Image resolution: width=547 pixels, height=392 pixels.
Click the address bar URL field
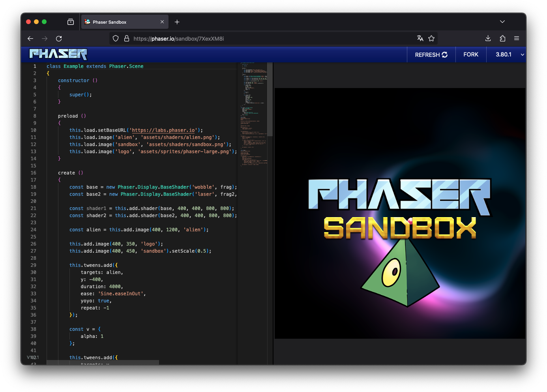point(272,38)
